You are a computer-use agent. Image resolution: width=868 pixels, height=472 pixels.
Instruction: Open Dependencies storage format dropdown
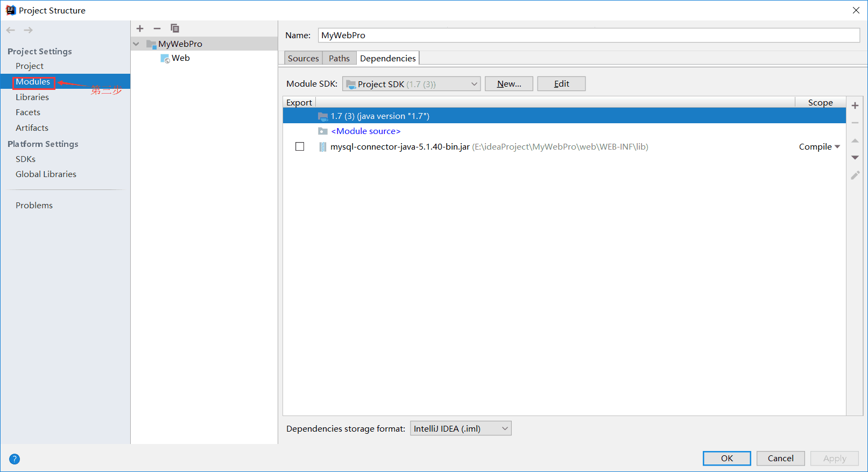(461, 428)
